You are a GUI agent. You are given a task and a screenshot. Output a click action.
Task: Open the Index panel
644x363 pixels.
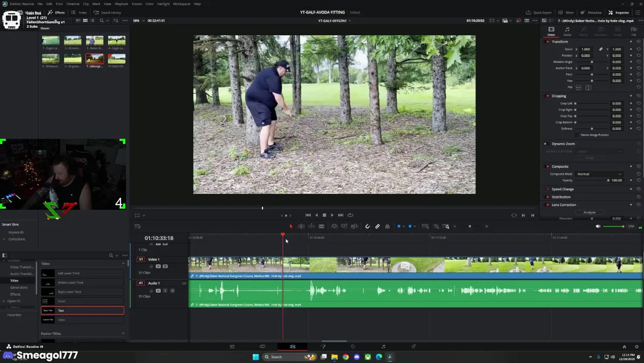pos(79,13)
